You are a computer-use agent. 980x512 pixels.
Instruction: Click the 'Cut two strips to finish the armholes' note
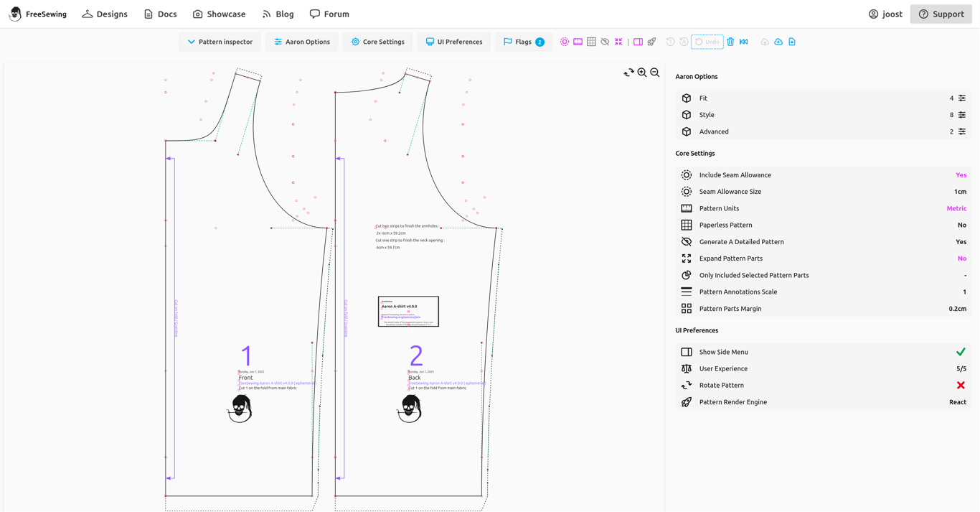(407, 226)
